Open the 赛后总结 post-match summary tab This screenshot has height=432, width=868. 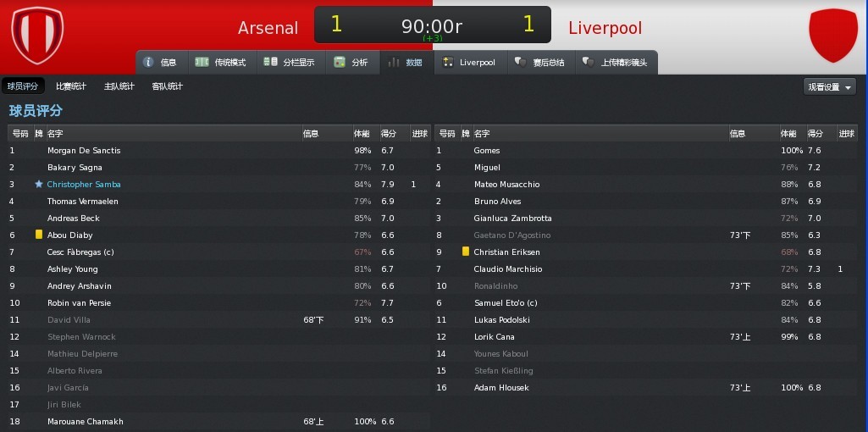539,62
